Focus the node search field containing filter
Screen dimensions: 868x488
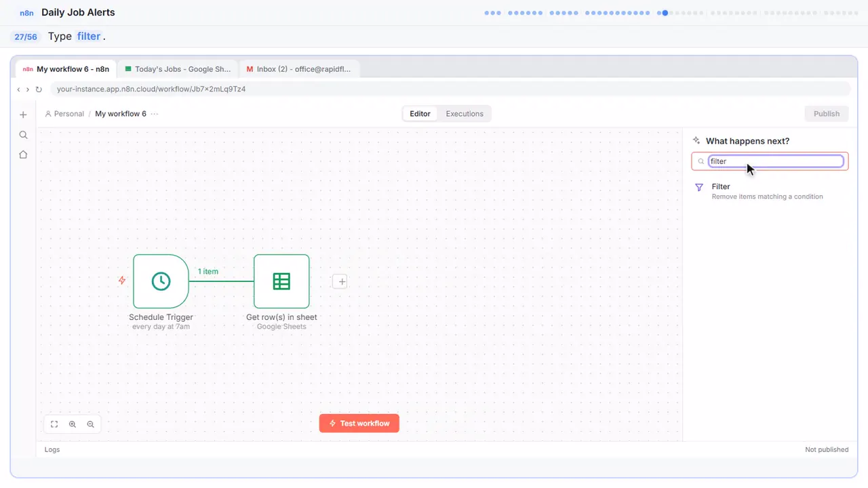click(776, 161)
